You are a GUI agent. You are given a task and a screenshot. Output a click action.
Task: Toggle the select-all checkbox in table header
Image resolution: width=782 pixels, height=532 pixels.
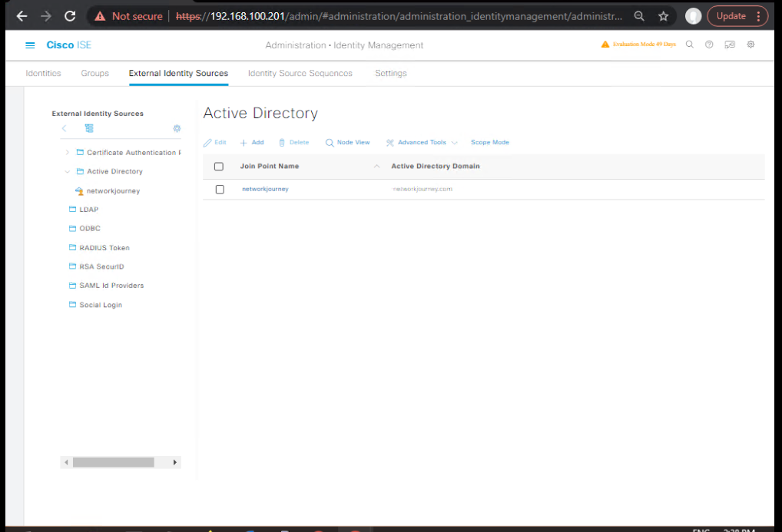point(219,167)
